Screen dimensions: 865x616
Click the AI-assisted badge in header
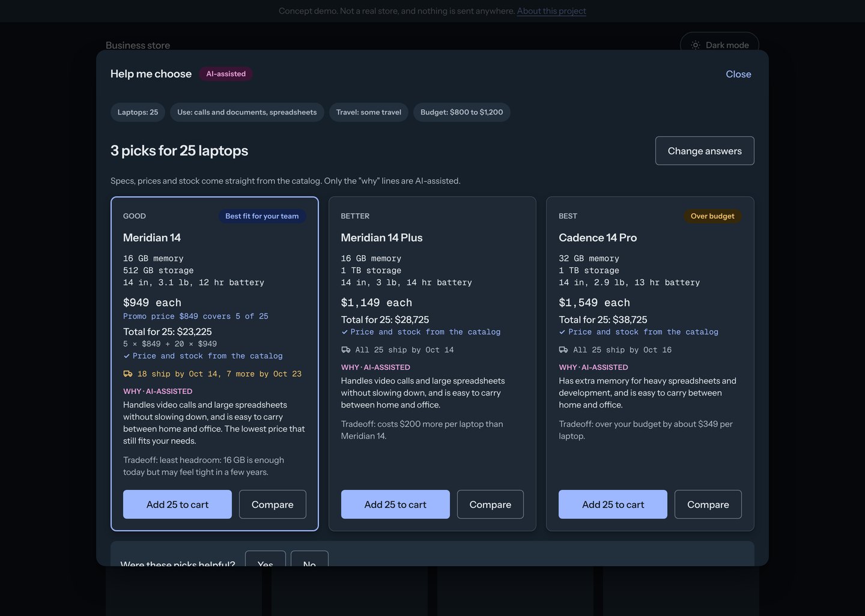click(226, 74)
